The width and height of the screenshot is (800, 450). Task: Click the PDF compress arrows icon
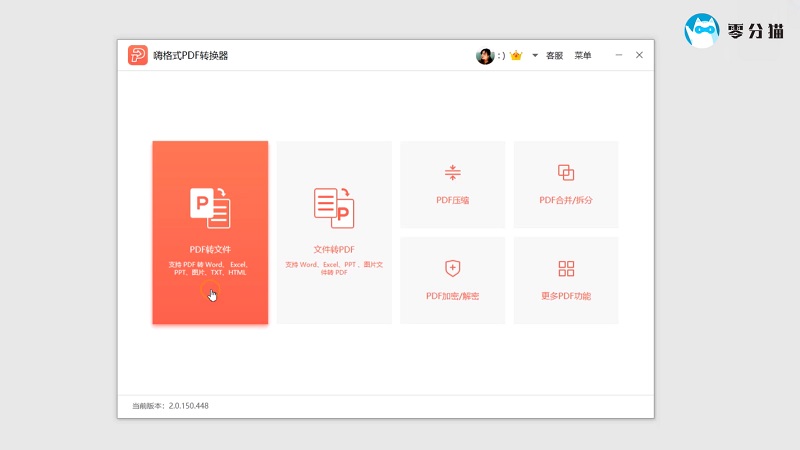453,172
